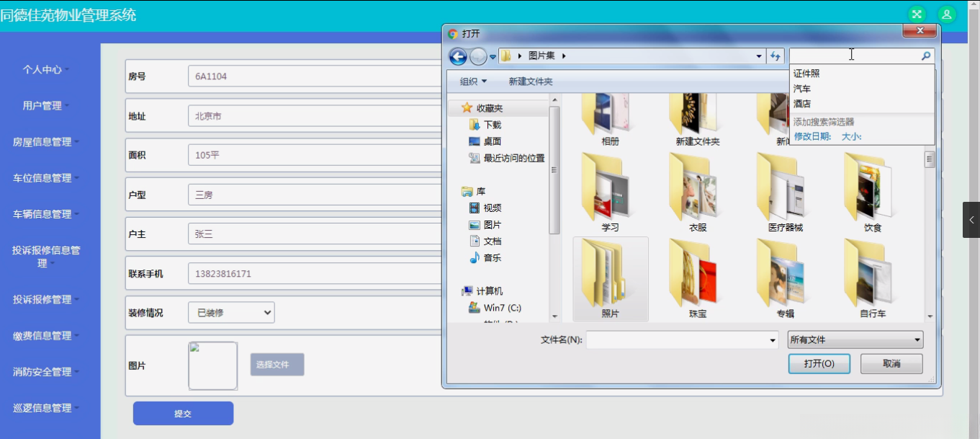Open 房屋信息管理 sidebar menu
This screenshot has width=980, height=439.
(x=46, y=142)
